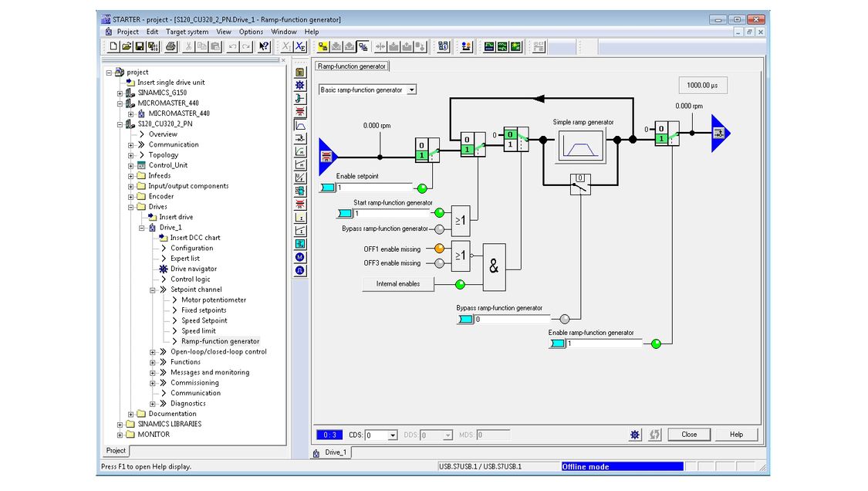Select Expert list in the tree
Viewport: 868px width, 491px height.
point(185,259)
